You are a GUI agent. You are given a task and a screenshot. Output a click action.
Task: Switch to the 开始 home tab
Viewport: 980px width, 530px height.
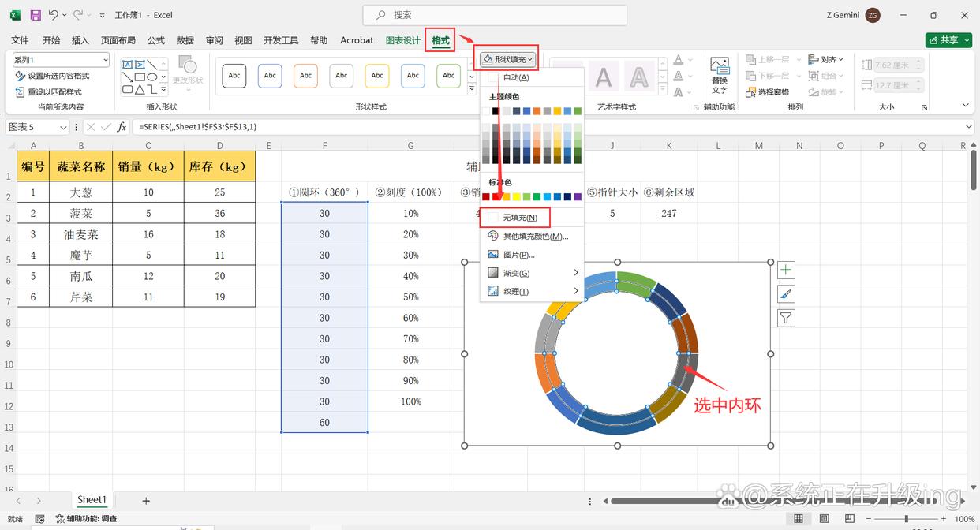point(51,40)
